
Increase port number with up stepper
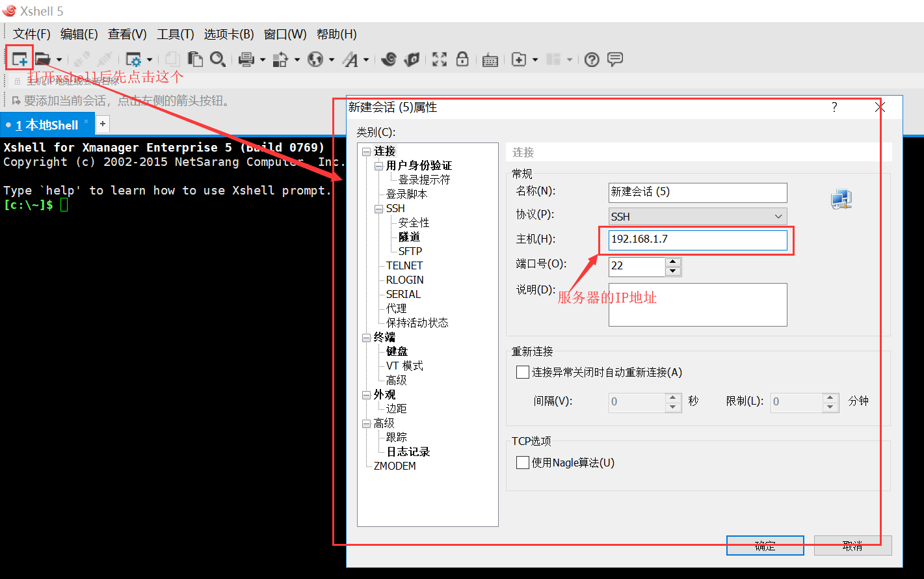coord(673,262)
